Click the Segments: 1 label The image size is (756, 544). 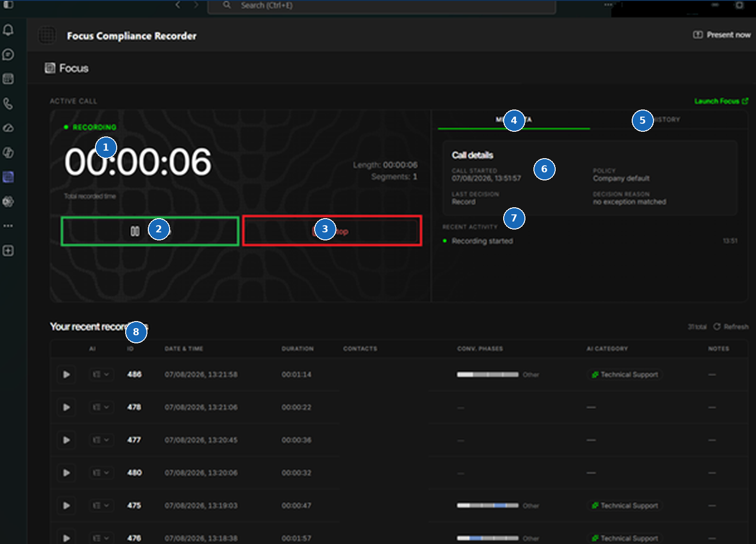394,177
